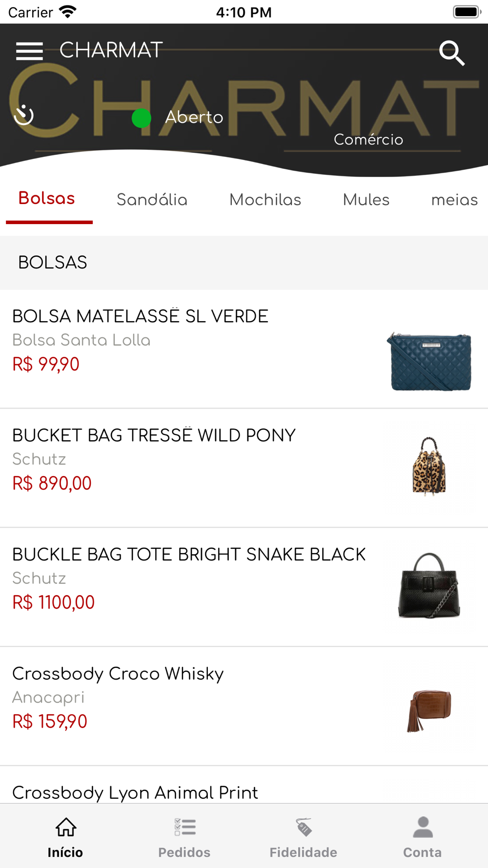Open the Fidelidade loyalty tag icon

304,827
